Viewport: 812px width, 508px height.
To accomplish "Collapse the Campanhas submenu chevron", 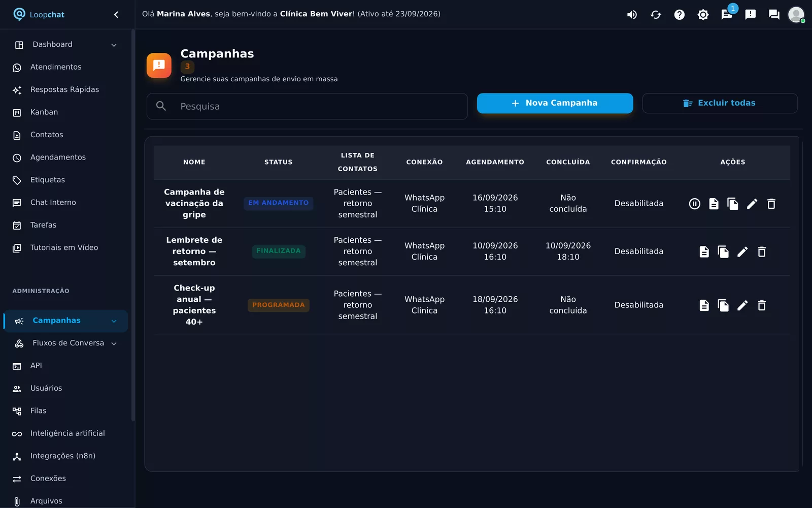I will [114, 321].
